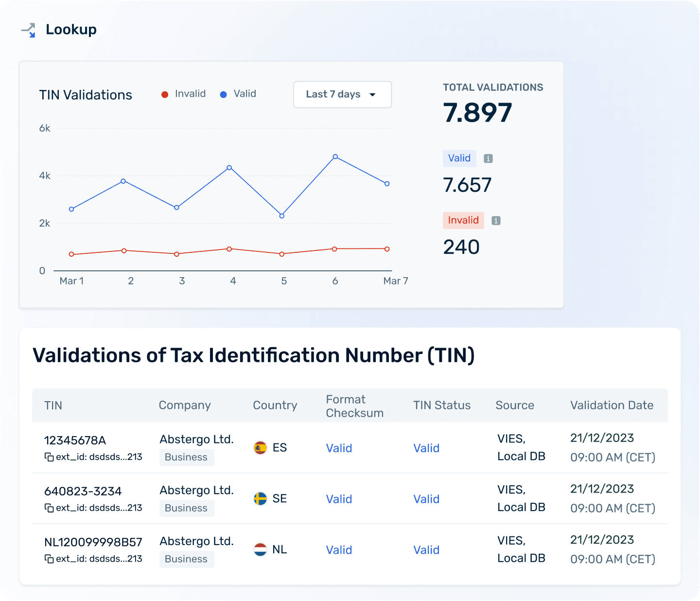Click TIN 12345678A
Image resolution: width=700 pixels, height=601 pixels.
click(x=75, y=441)
